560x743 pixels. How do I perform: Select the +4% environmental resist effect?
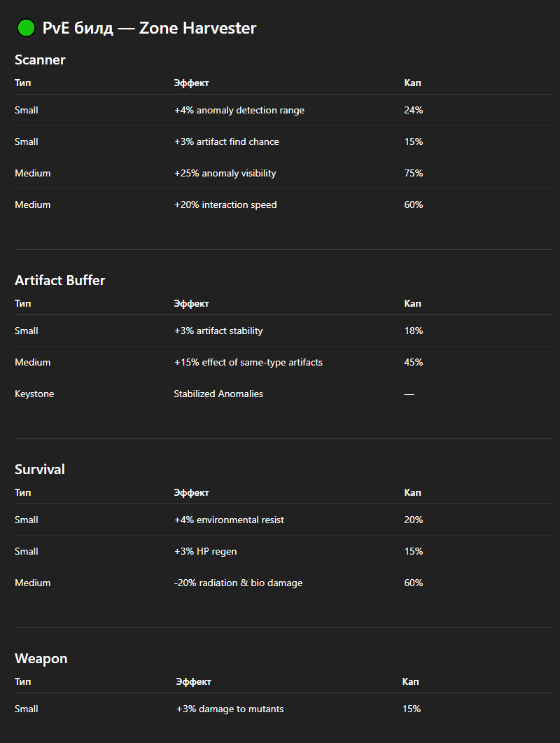pyautogui.click(x=229, y=520)
